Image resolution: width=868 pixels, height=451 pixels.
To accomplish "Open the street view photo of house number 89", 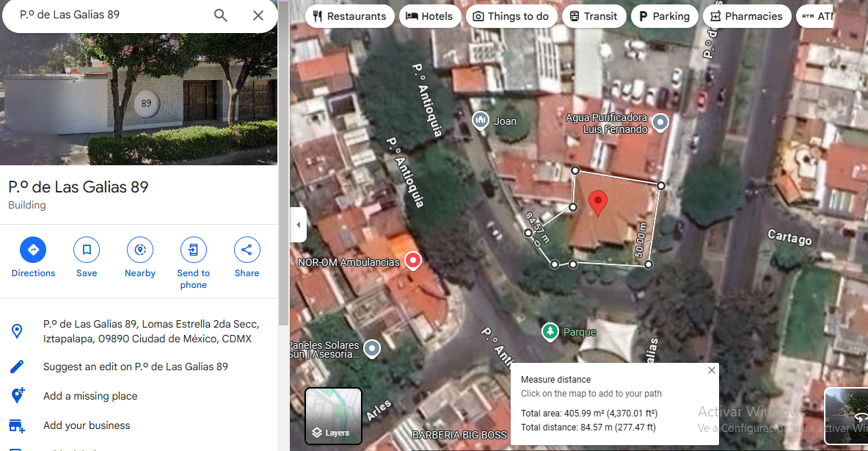I will tap(139, 98).
